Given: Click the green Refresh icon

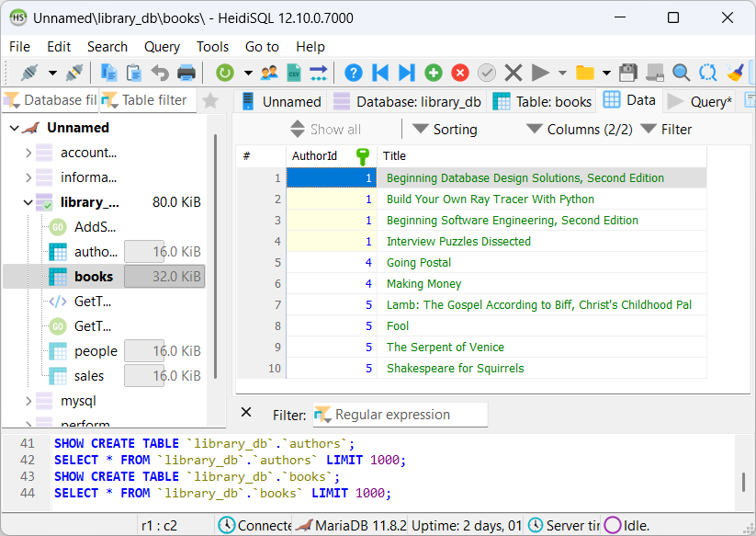Looking at the screenshot, I should point(224,73).
